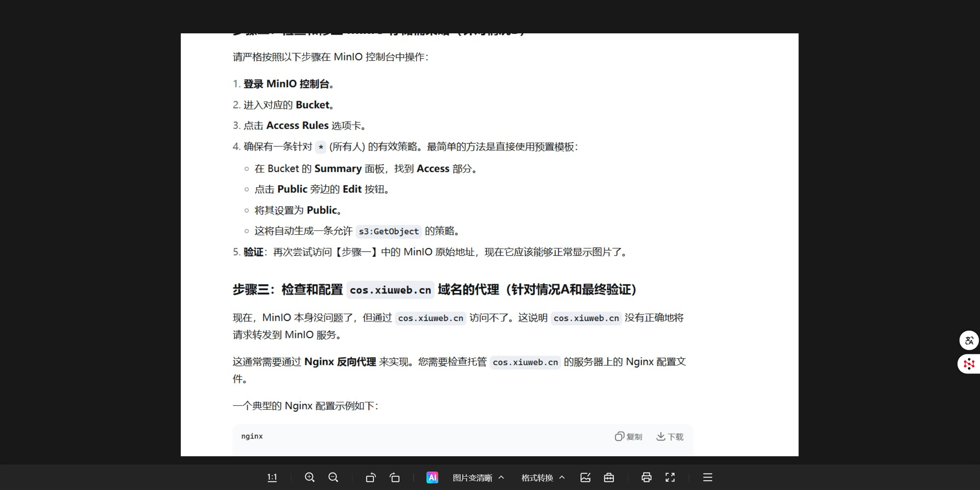Expand the 图片变清晰 chevron
This screenshot has height=490, width=980.
[x=501, y=477]
